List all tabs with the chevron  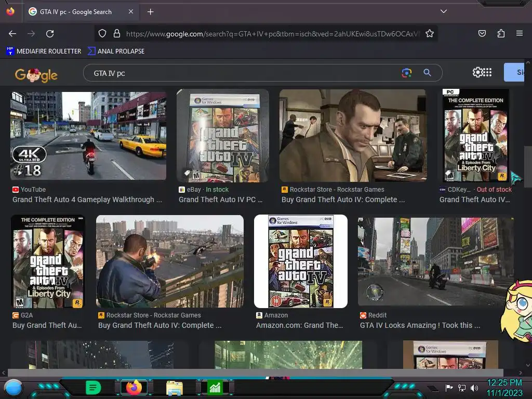(x=444, y=11)
